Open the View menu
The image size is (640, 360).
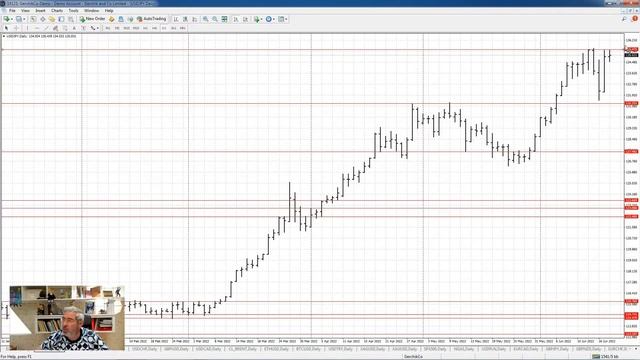coord(25,11)
